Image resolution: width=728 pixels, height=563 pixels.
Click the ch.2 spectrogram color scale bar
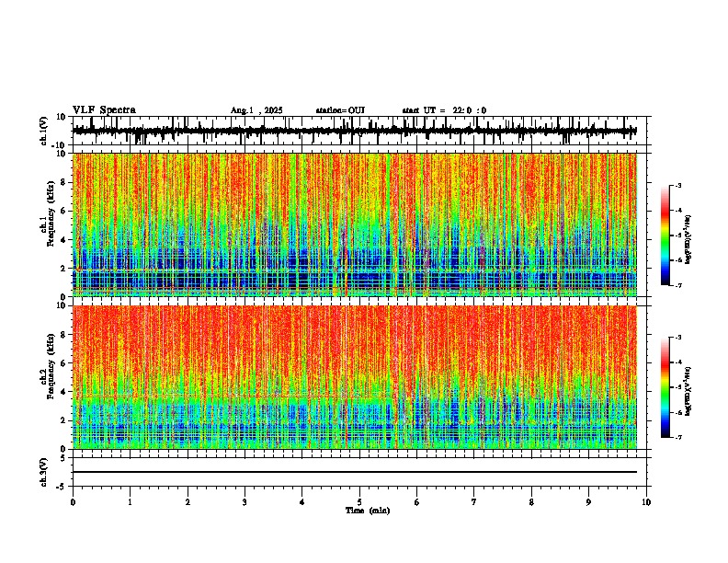point(665,387)
